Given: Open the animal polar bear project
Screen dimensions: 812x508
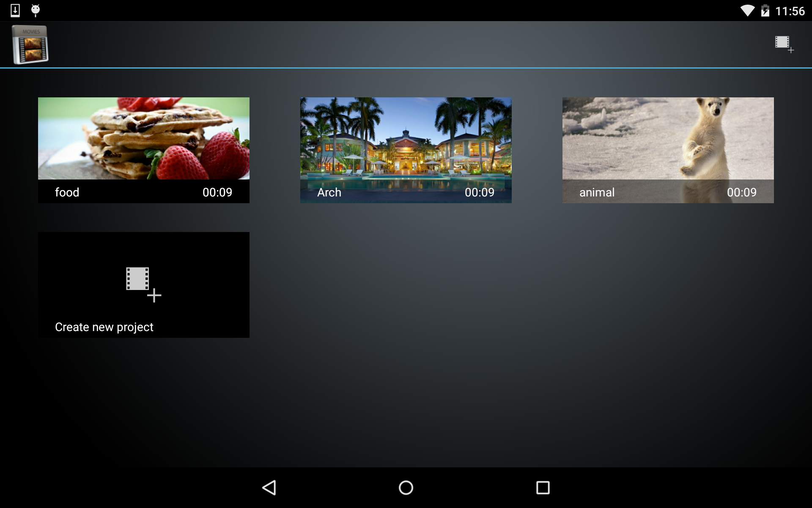Looking at the screenshot, I should tap(668, 138).
